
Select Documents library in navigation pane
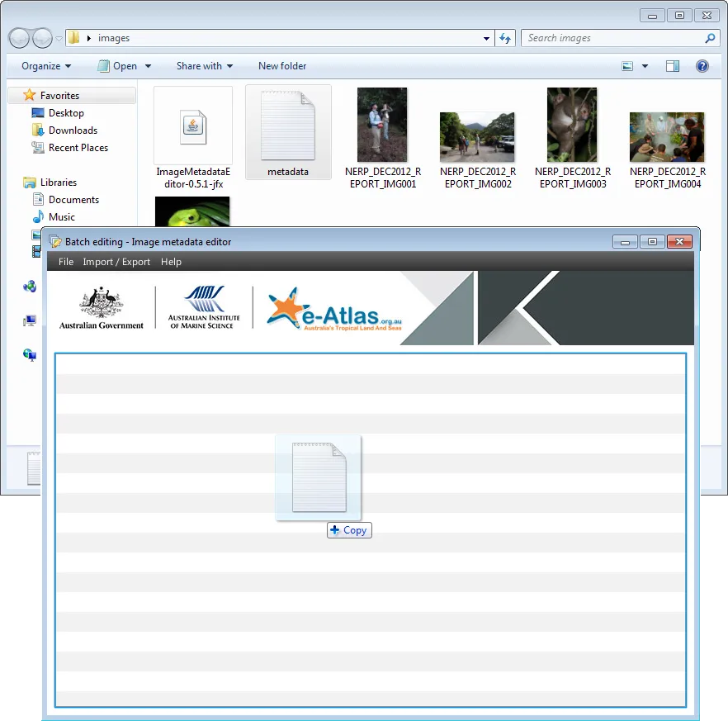click(73, 199)
